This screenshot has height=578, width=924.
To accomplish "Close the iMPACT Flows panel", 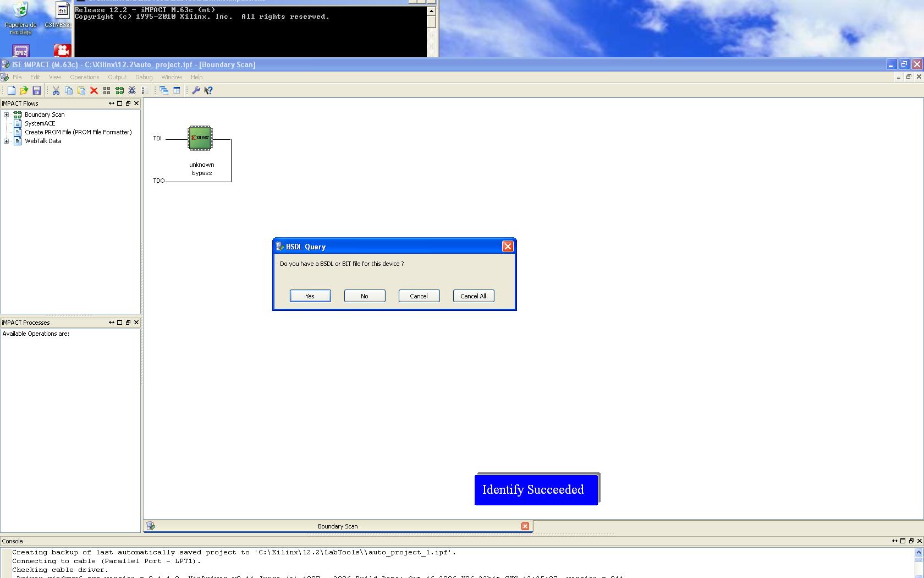I will [136, 103].
